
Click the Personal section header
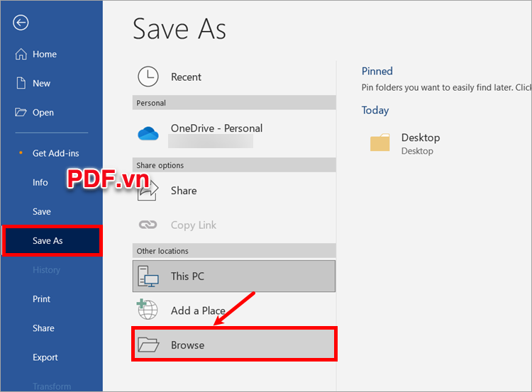234,103
